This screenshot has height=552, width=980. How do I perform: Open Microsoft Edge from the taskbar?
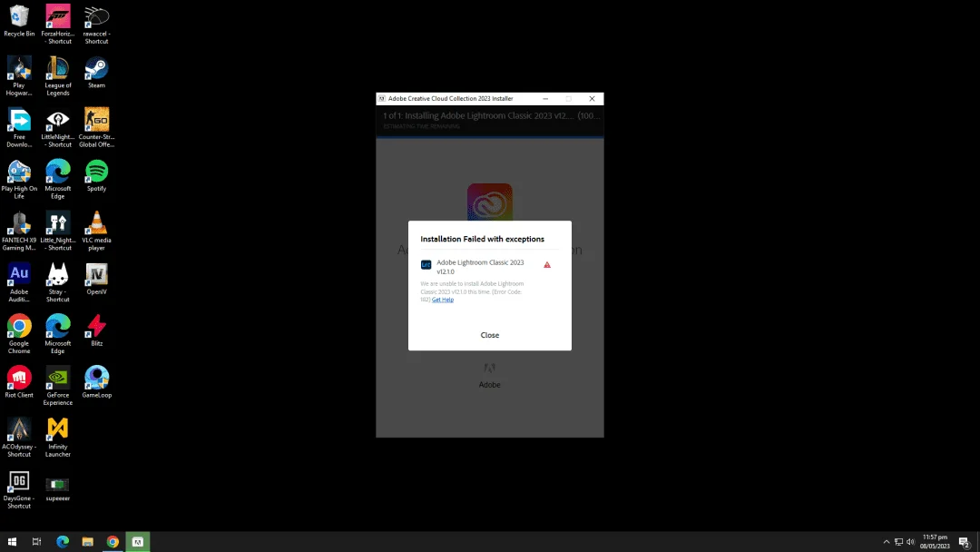(x=63, y=542)
